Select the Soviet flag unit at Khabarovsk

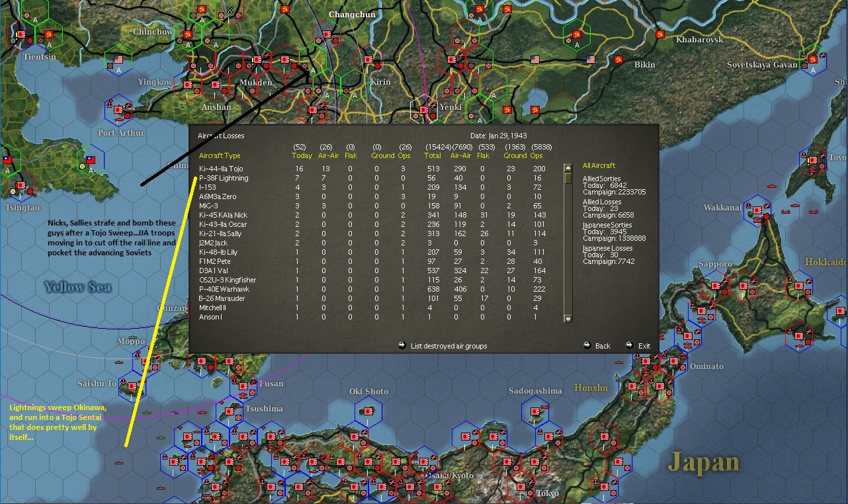tap(659, 34)
